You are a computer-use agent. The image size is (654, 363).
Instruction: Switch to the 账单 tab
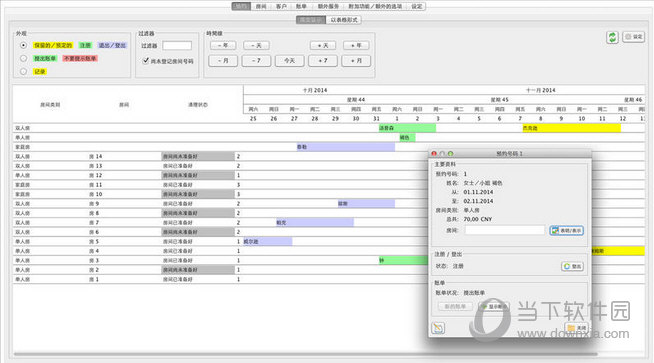pos(301,6)
